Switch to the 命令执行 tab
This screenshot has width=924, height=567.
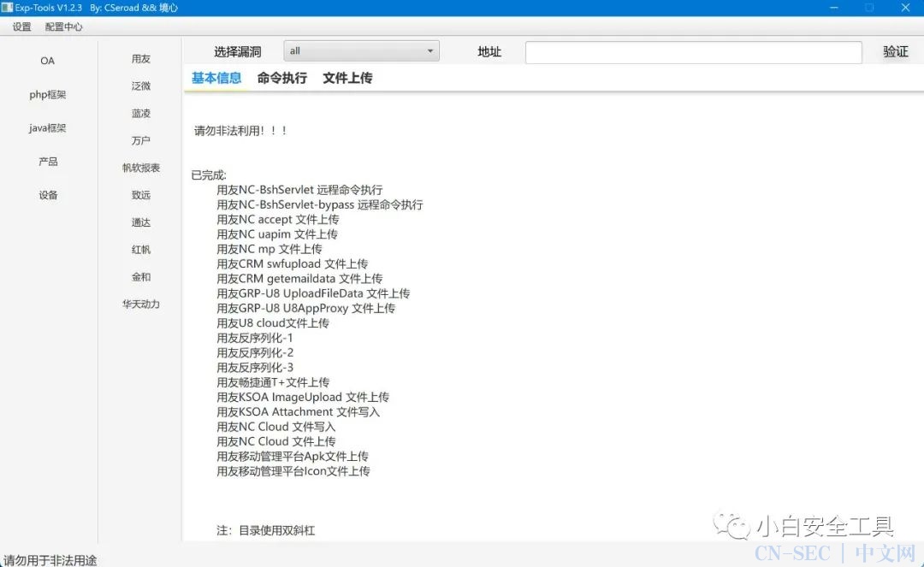click(x=281, y=78)
